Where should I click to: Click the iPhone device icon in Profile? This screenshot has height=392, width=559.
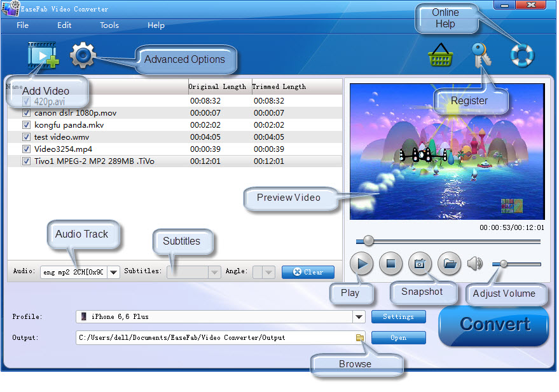[84, 316]
